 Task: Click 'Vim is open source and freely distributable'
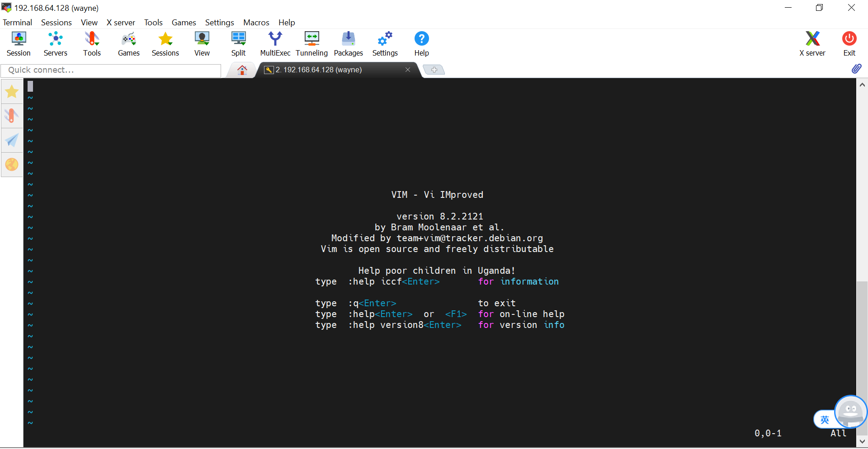(437, 249)
